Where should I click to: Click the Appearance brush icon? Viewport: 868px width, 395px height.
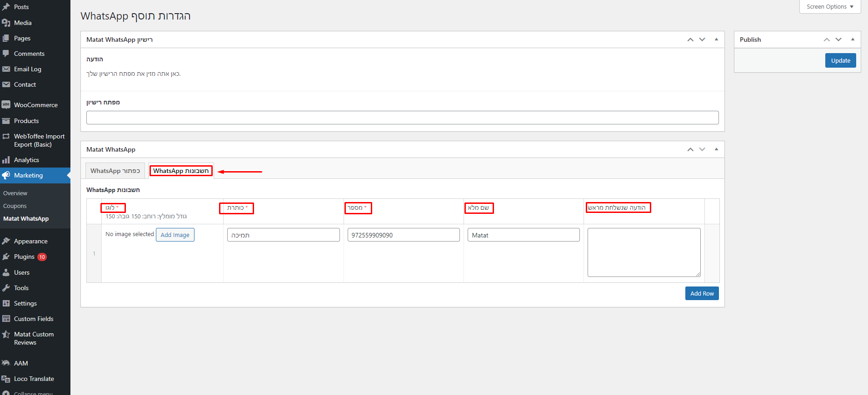pyautogui.click(x=6, y=241)
